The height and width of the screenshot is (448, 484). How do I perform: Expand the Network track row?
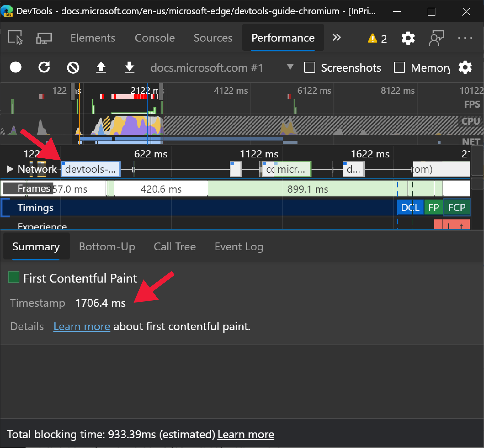tap(8, 168)
